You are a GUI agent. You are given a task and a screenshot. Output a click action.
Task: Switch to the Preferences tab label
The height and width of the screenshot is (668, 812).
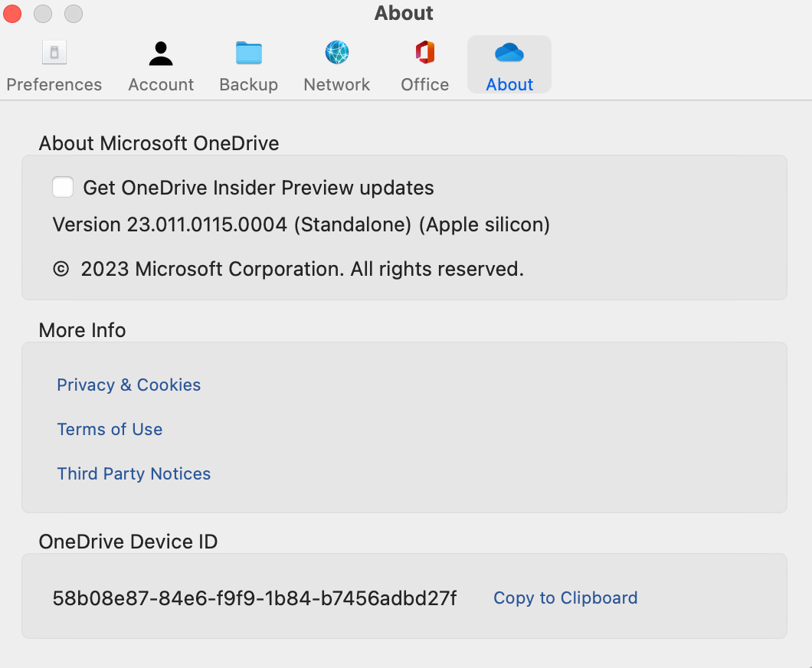(54, 84)
